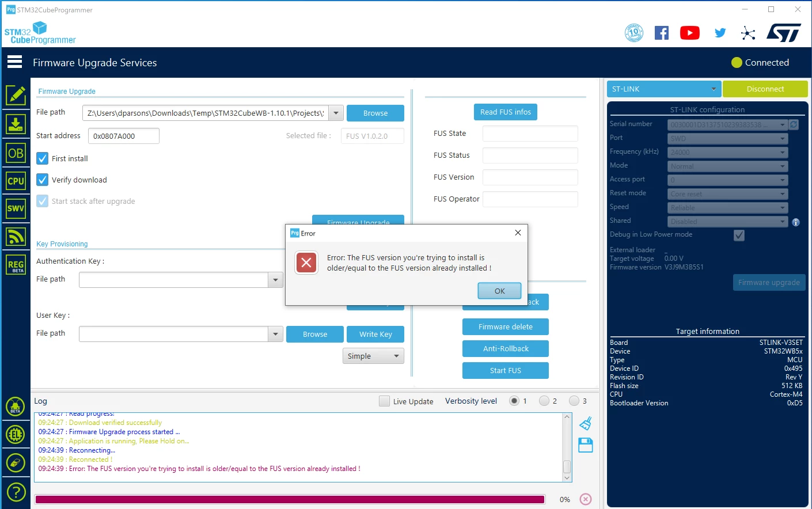
Task: Click the FUS Status field
Action: click(x=530, y=155)
